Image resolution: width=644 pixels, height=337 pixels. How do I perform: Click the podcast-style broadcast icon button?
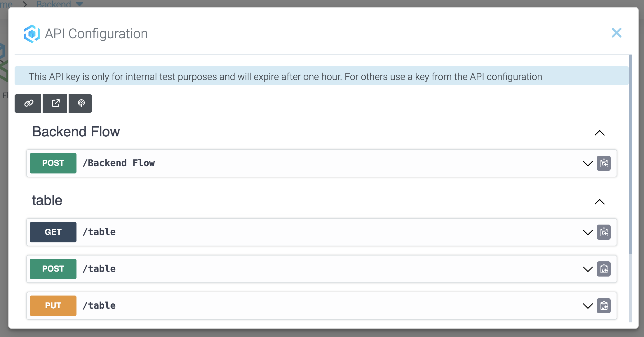(x=81, y=103)
